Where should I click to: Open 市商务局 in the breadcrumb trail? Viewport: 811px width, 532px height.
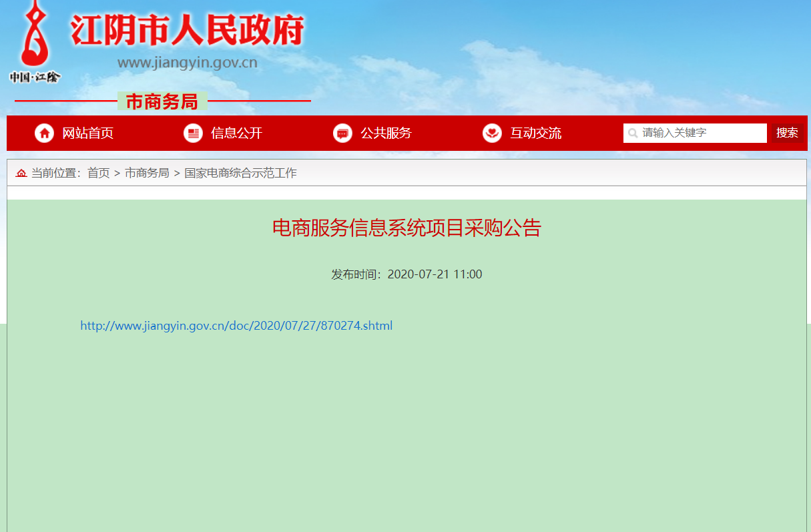click(147, 174)
